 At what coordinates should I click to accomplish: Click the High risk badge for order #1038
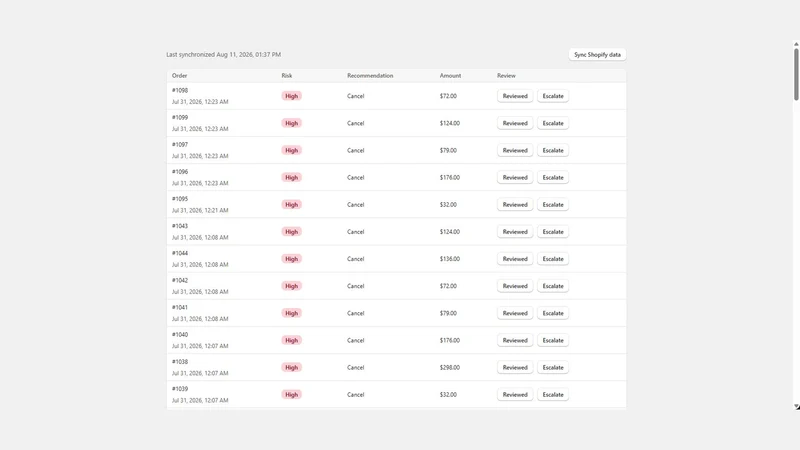pos(291,367)
